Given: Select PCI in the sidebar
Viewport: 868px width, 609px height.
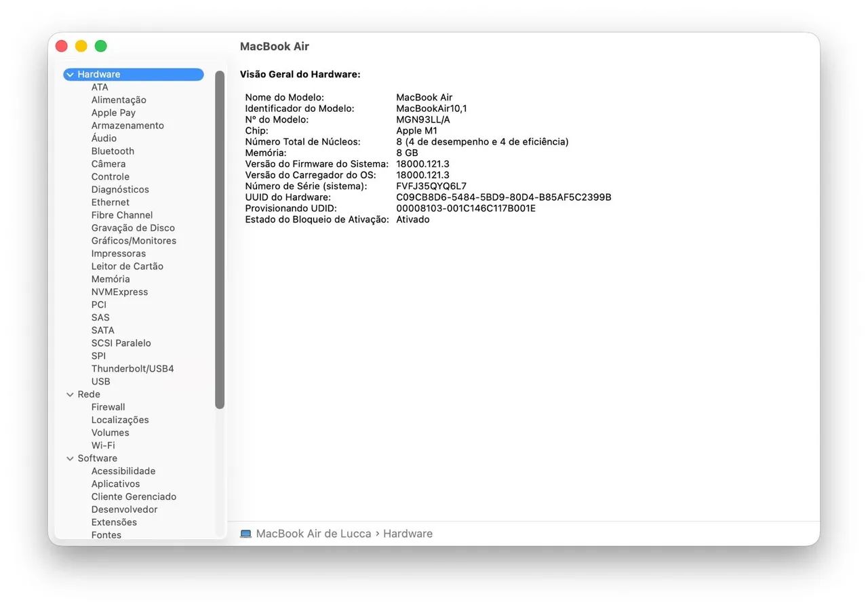Looking at the screenshot, I should point(99,304).
